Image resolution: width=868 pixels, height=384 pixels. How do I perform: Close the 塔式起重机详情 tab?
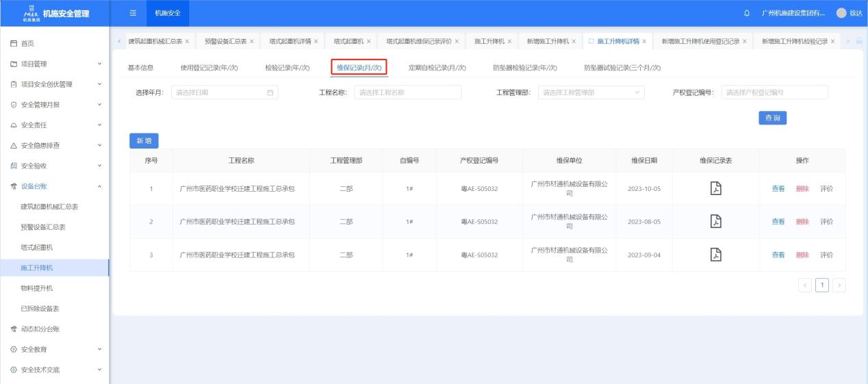click(x=316, y=42)
